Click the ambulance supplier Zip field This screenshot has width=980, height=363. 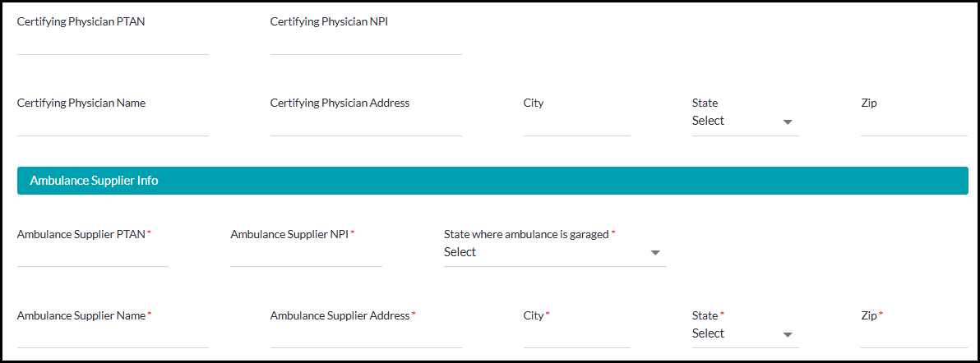click(913, 338)
